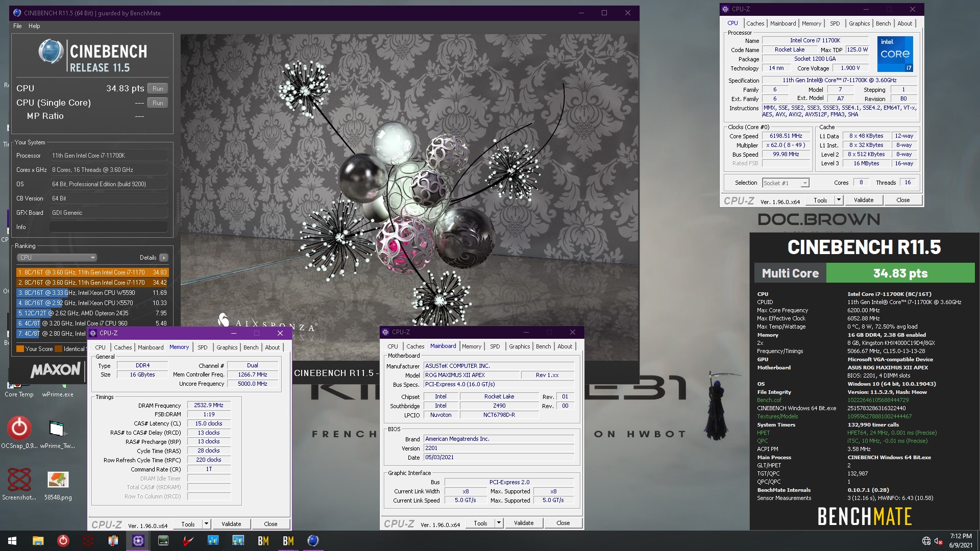Open the second BM BenchMate taskbar icon
Viewport: 980px width, 551px height.
288,541
